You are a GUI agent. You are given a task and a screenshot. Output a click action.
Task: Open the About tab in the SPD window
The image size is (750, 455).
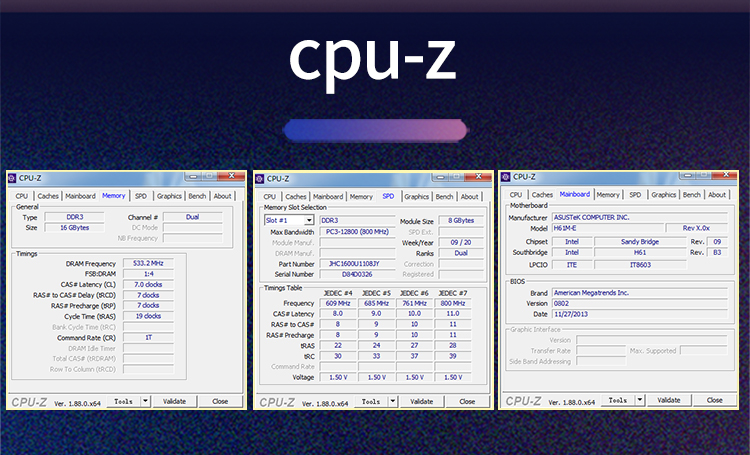[x=470, y=197]
